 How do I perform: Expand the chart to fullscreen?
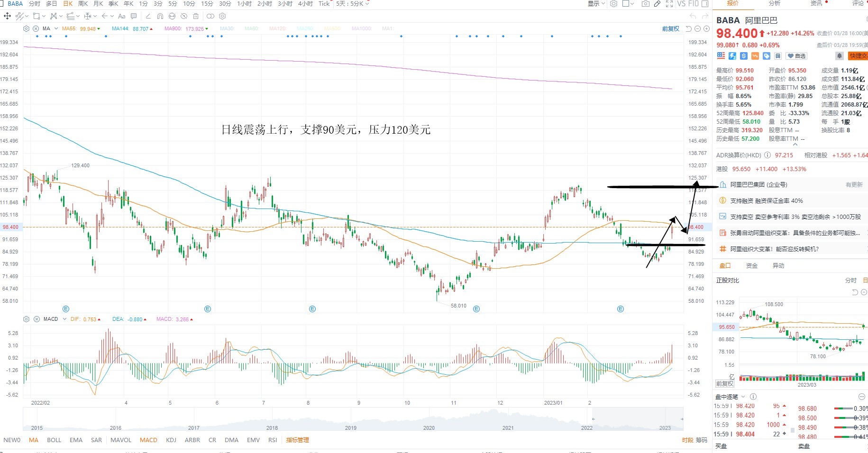click(x=669, y=4)
